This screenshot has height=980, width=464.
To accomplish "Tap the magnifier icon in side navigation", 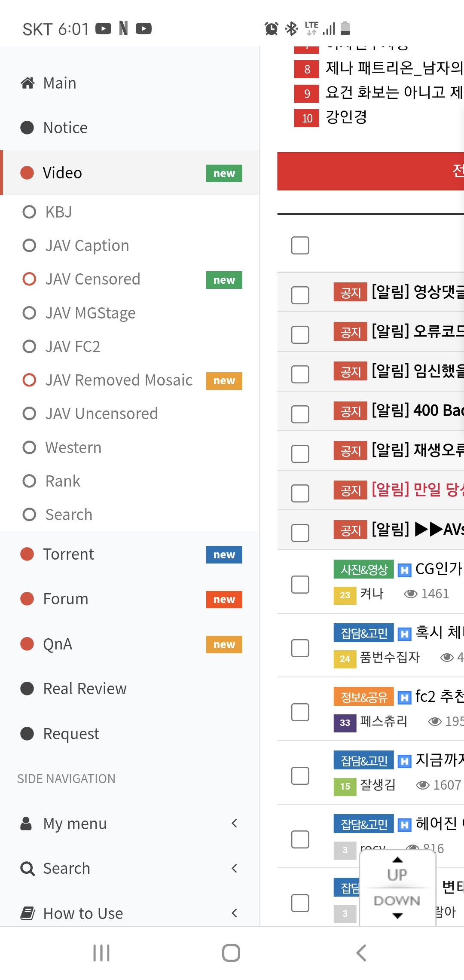I will pyautogui.click(x=27, y=869).
